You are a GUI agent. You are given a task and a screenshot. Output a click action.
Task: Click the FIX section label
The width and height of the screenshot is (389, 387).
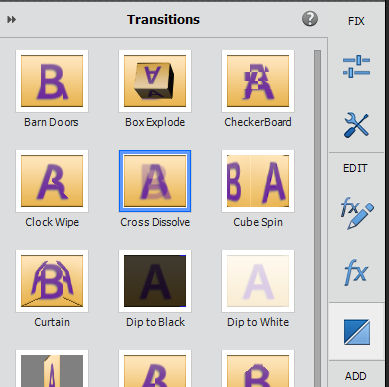[x=356, y=21]
